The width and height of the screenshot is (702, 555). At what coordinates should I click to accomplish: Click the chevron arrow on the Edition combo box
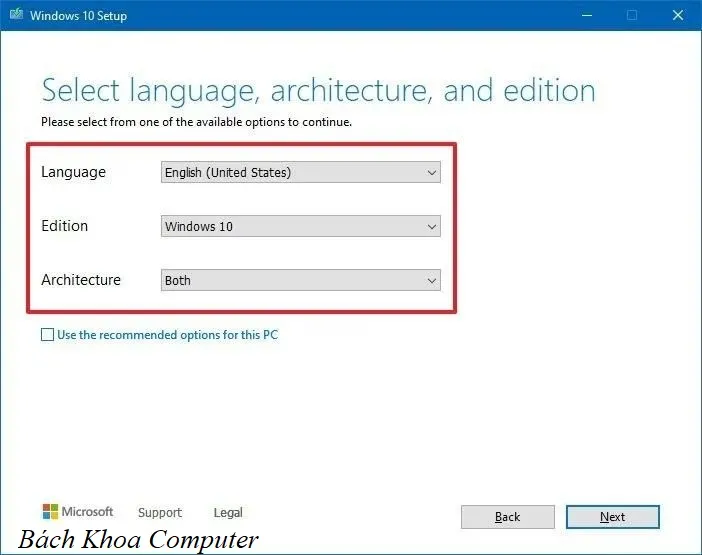[x=432, y=226]
